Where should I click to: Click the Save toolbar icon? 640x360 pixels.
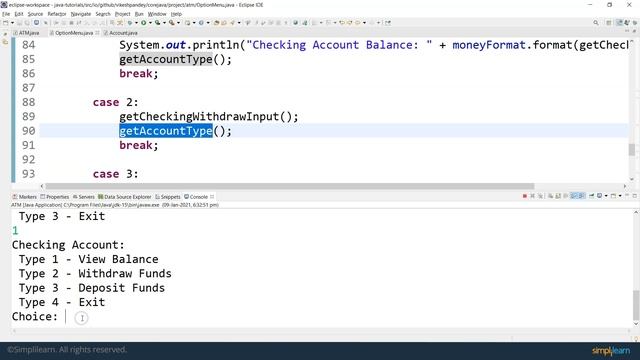point(19,23)
